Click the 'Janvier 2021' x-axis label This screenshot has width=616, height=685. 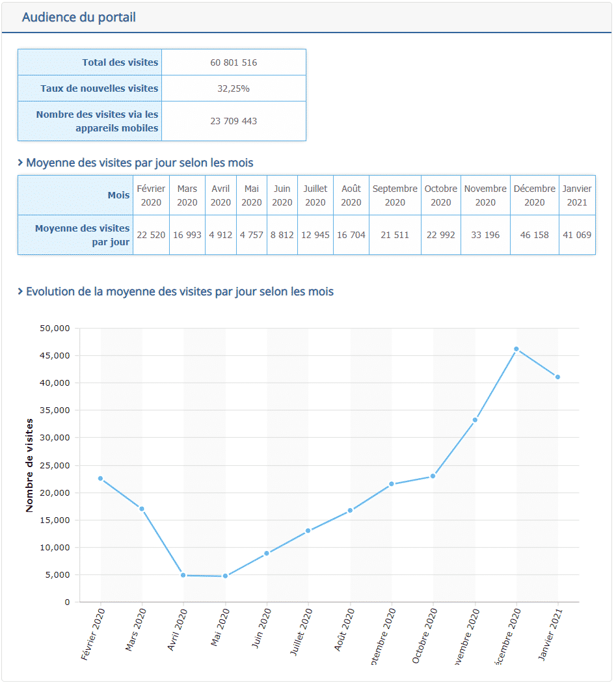tap(550, 634)
